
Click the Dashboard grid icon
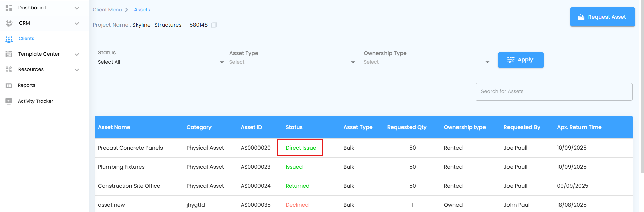pos(9,8)
